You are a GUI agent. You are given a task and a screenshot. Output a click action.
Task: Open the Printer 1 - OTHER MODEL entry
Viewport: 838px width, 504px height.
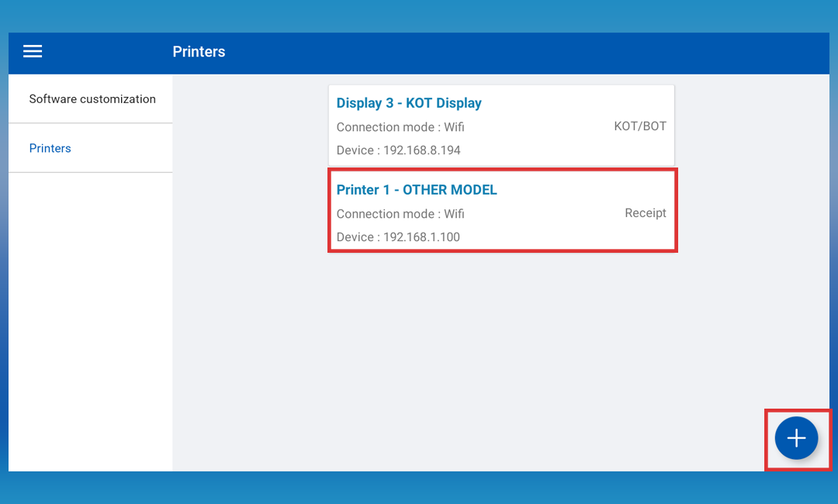click(417, 190)
